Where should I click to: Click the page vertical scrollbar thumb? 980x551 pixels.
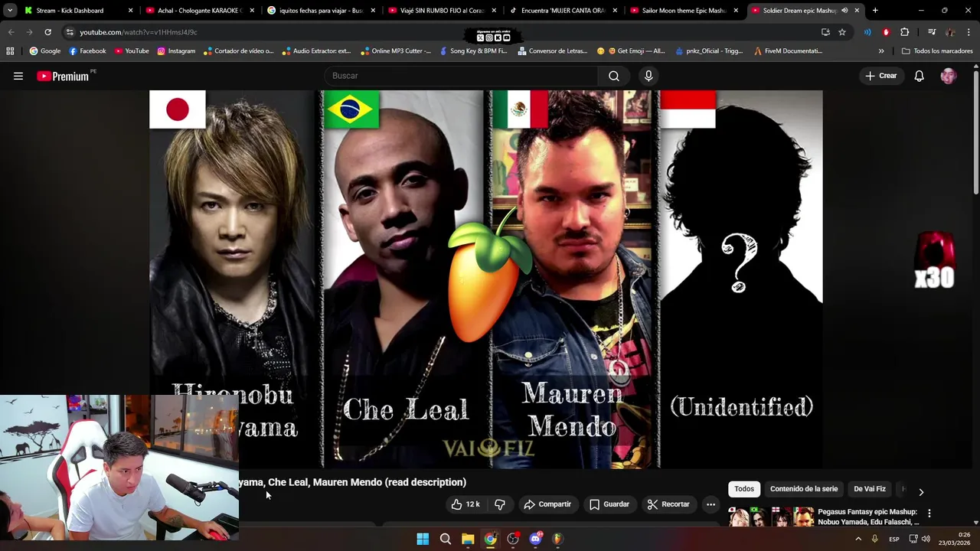[976, 132]
